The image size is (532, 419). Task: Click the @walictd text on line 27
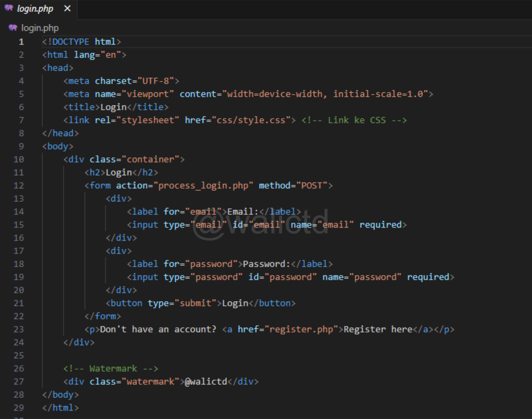[x=206, y=381]
